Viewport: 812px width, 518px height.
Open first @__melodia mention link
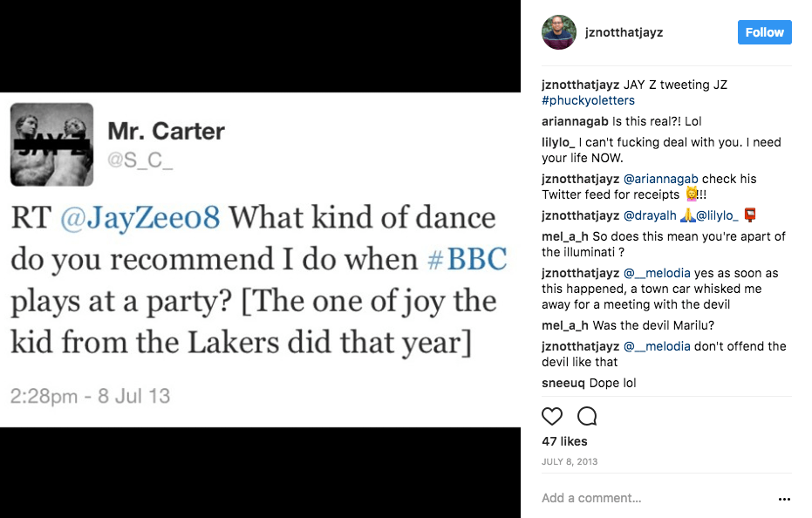coord(657,273)
